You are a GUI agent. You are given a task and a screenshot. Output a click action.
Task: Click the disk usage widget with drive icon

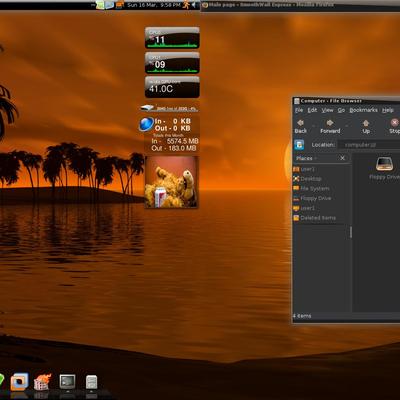pos(170,108)
